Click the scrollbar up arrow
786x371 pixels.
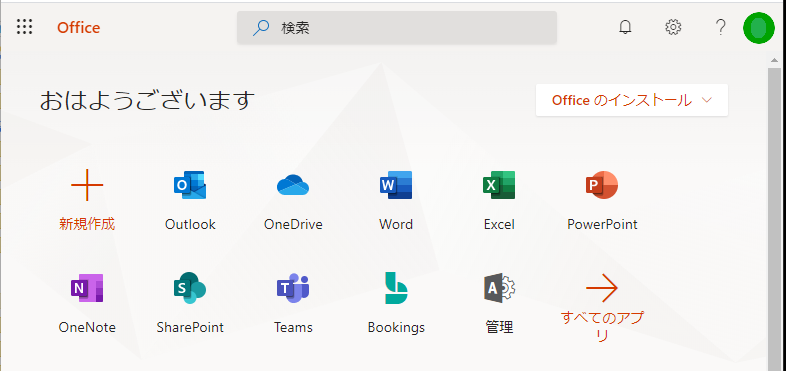coord(773,60)
